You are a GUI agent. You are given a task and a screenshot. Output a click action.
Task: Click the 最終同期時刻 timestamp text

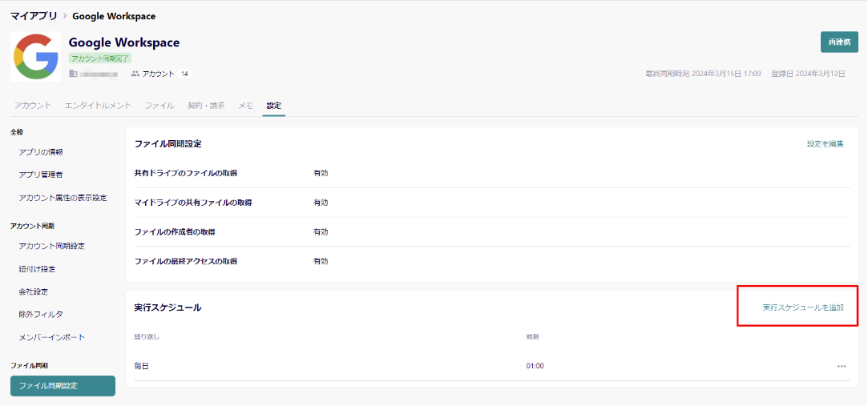click(x=703, y=74)
